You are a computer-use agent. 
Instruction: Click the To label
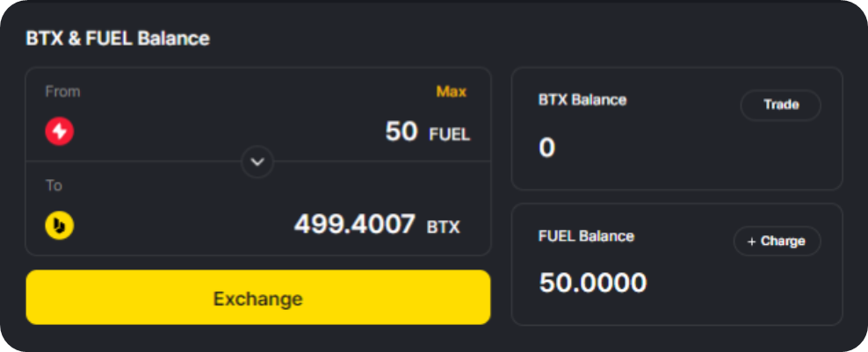54,185
